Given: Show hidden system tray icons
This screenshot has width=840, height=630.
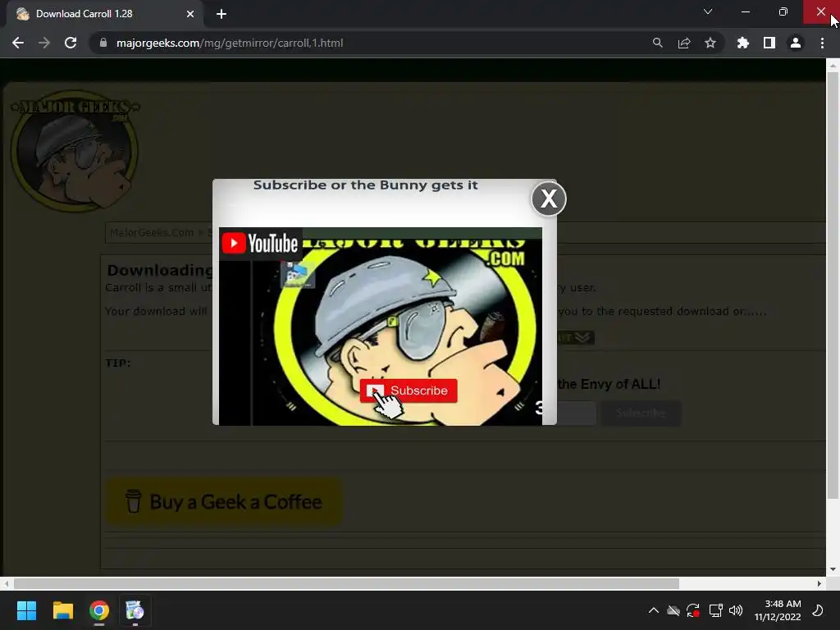Looking at the screenshot, I should 654,610.
